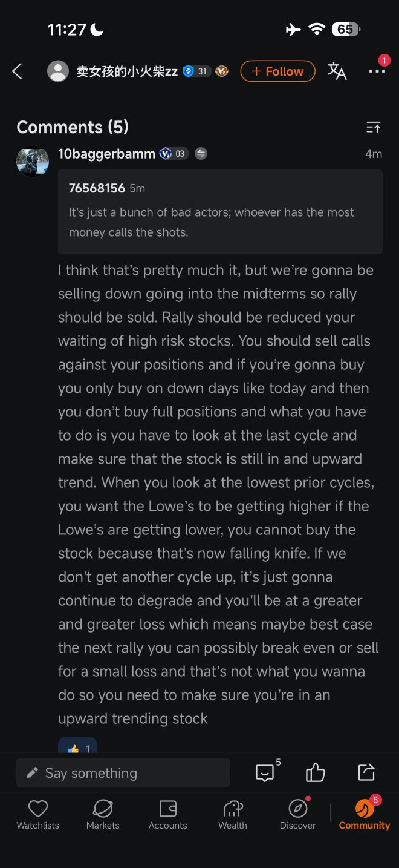The height and width of the screenshot is (868, 399).
Task: Toggle thumbs-up reaction under the comment
Action: [x=77, y=747]
